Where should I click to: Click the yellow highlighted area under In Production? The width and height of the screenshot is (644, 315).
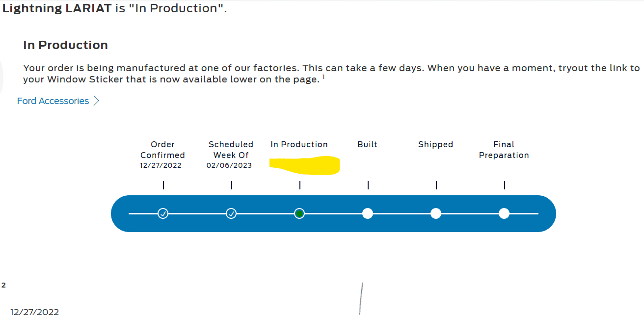click(x=305, y=165)
